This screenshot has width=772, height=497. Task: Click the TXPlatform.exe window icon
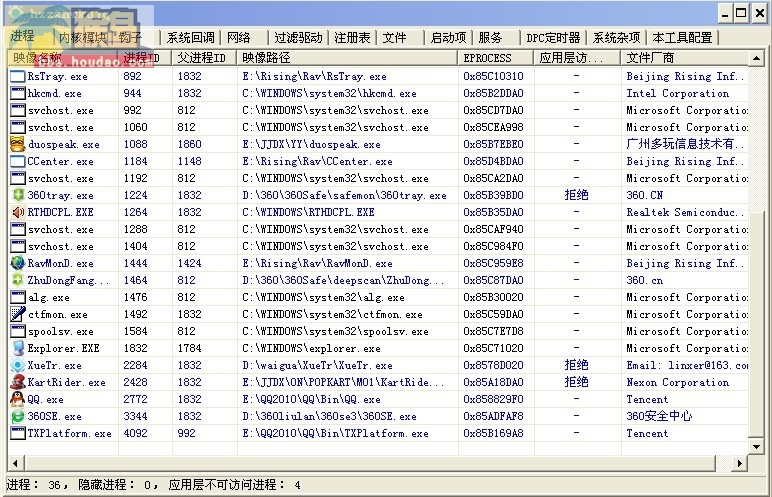[x=18, y=433]
